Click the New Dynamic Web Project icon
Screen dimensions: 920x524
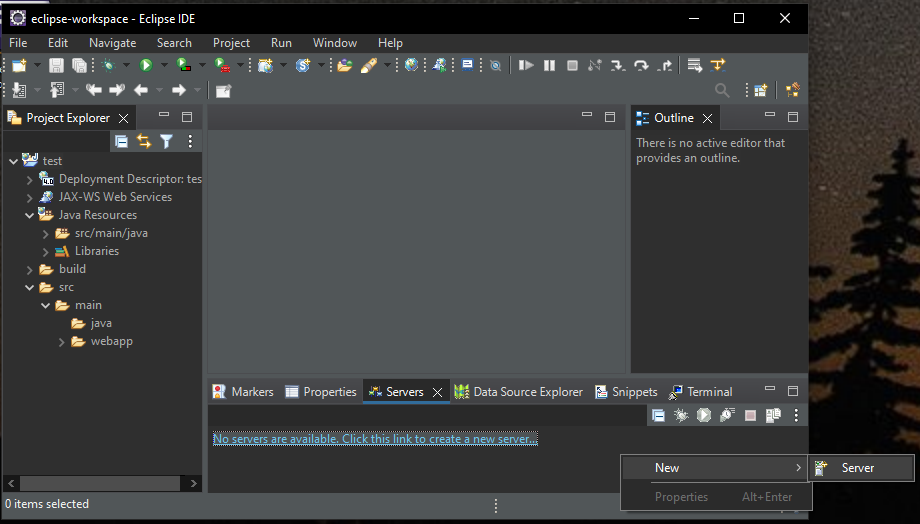[x=265, y=65]
